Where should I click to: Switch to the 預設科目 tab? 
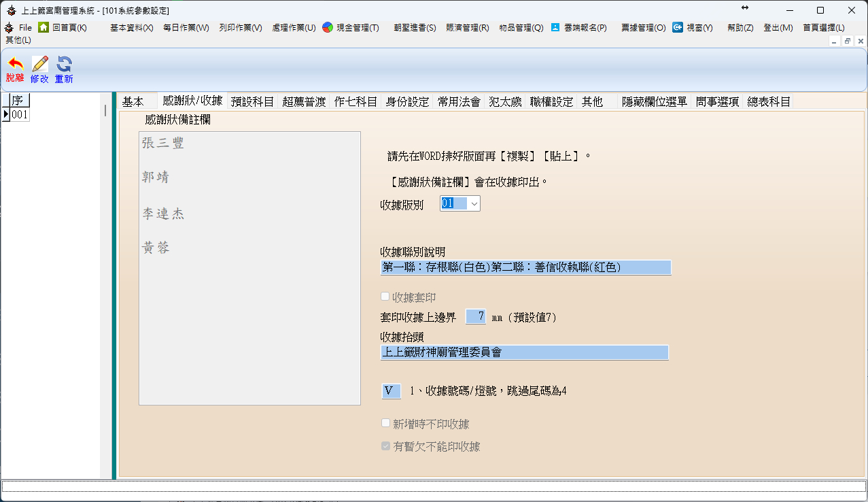[252, 102]
